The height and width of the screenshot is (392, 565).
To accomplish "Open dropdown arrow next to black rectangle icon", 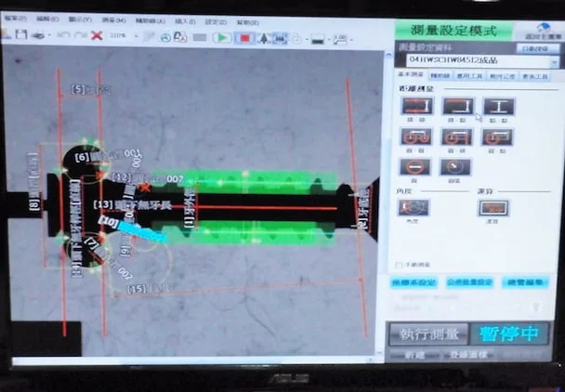I will click(x=329, y=40).
